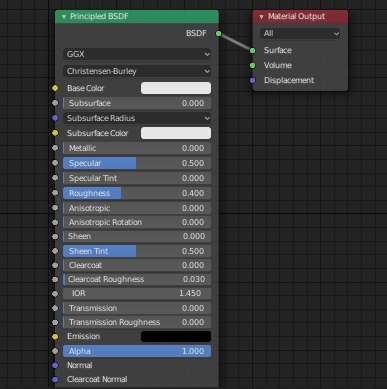The height and width of the screenshot is (389, 387).
Task: Click the Displacement input socket
Action: click(x=253, y=80)
